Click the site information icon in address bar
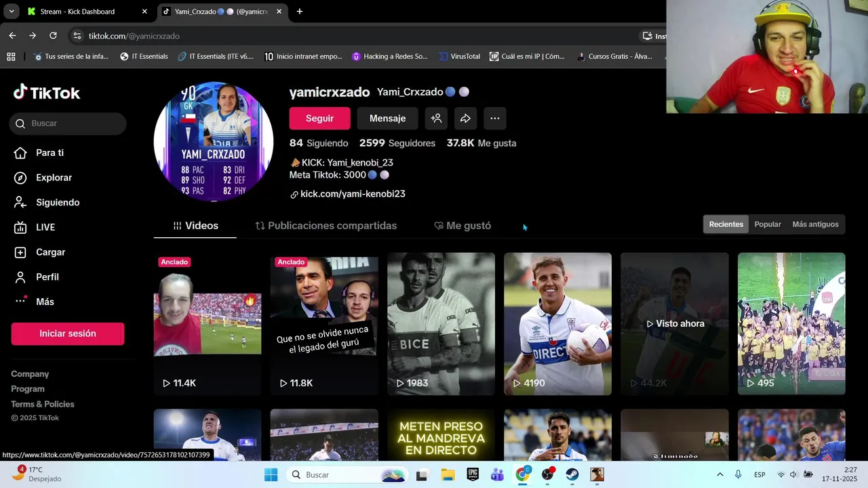Image resolution: width=868 pixels, height=488 pixels. (77, 36)
